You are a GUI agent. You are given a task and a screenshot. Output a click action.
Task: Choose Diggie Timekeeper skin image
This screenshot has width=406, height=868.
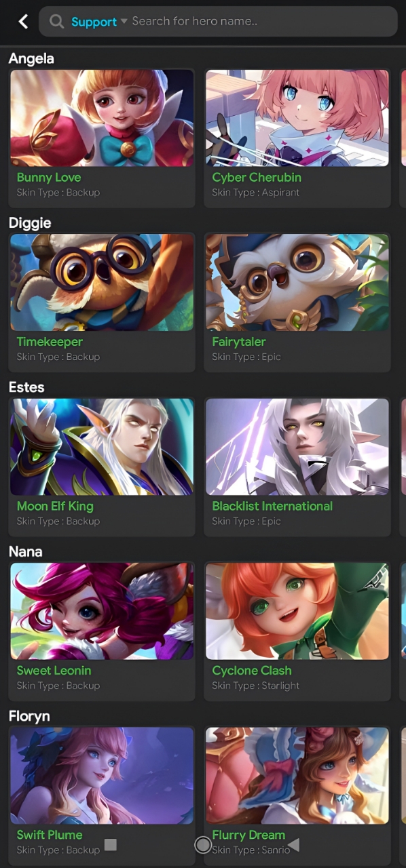click(102, 283)
